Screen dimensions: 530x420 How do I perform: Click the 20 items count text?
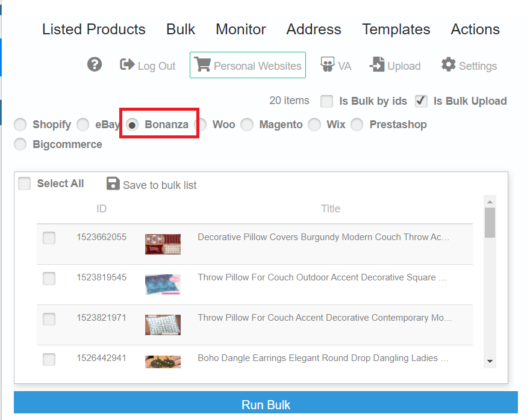coord(289,100)
